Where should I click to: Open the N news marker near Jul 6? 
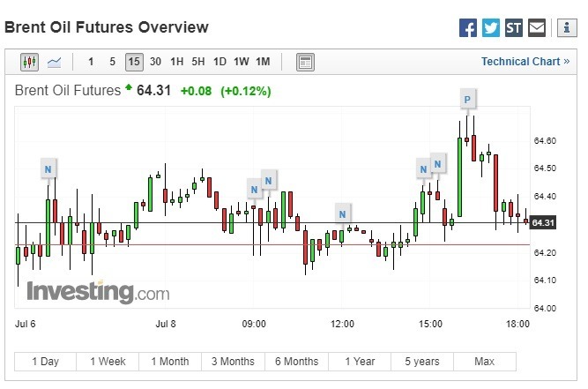coord(48,169)
